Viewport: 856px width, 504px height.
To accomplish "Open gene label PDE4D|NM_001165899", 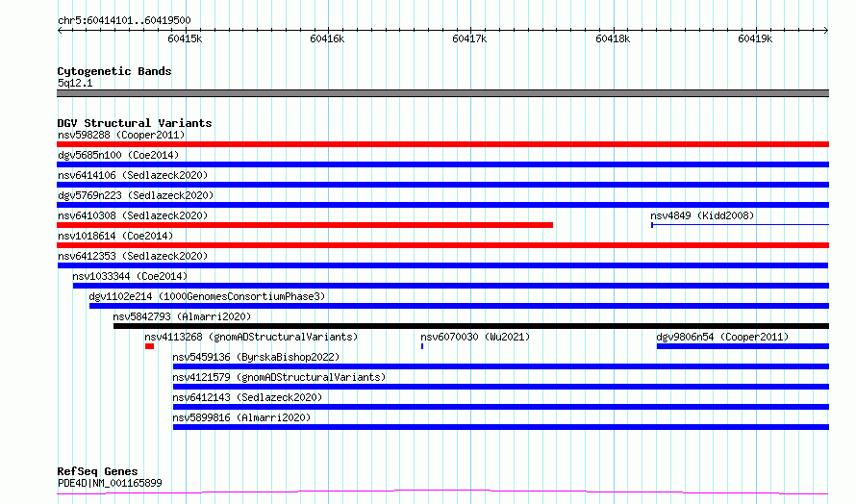I will (x=110, y=483).
